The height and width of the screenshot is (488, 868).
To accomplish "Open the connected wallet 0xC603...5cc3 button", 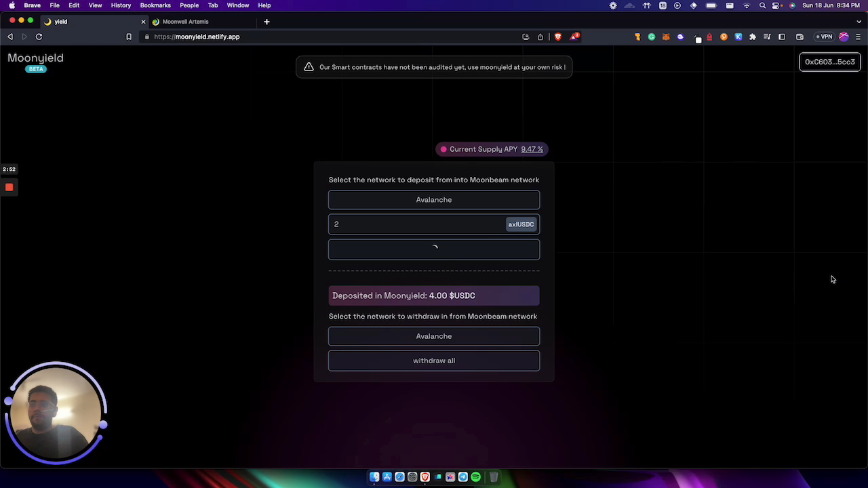I will click(x=829, y=62).
